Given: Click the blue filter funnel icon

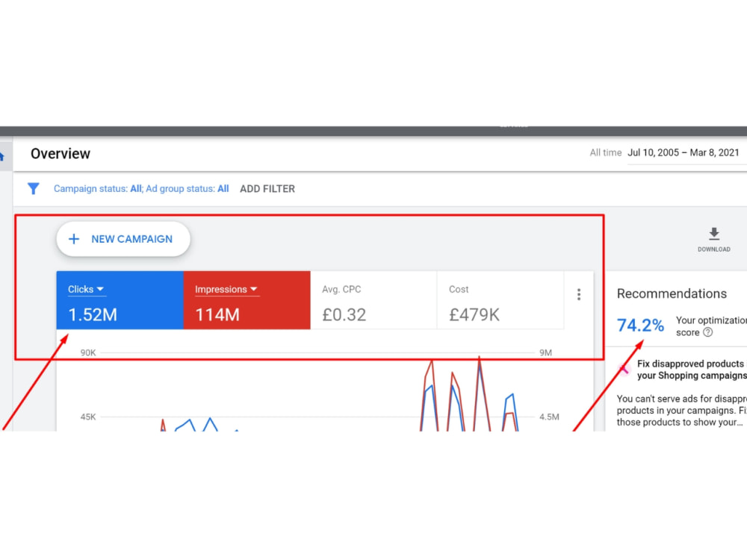Looking at the screenshot, I should pyautogui.click(x=34, y=189).
